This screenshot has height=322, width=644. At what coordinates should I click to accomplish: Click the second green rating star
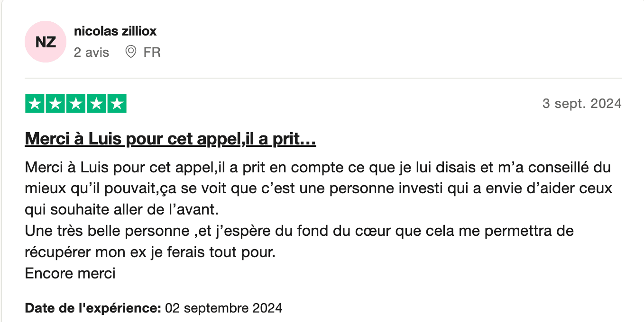55,104
